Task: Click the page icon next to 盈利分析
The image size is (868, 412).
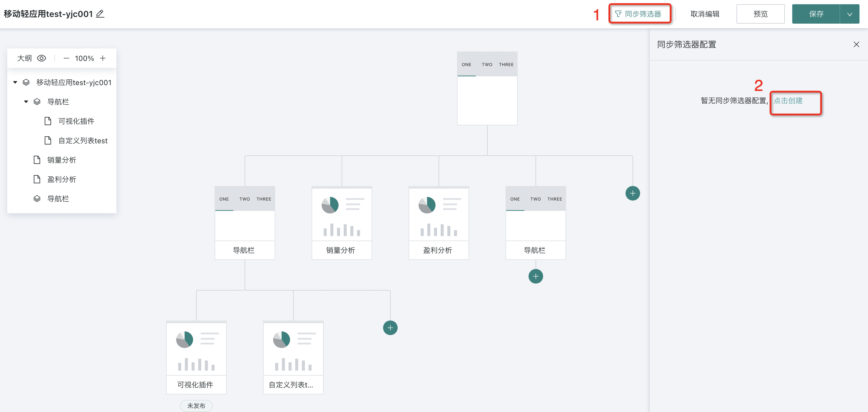Action: tap(37, 179)
